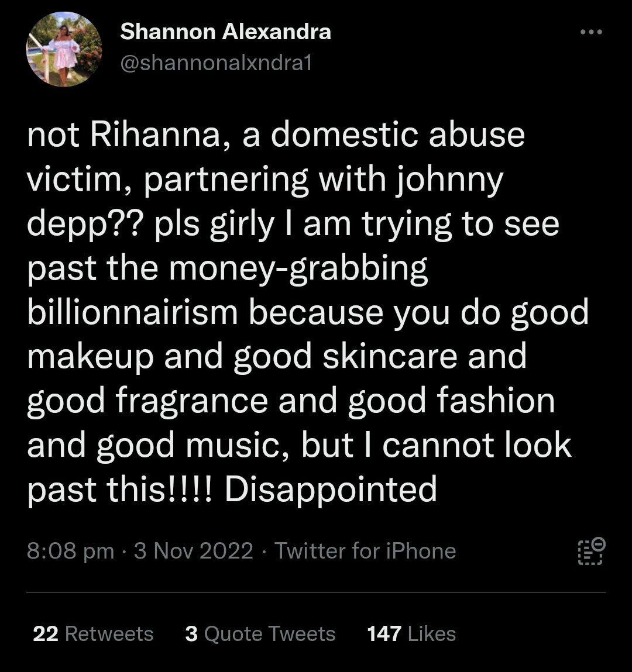View the 147 Likes list
Screen dimensions: 632x672
pos(411,633)
